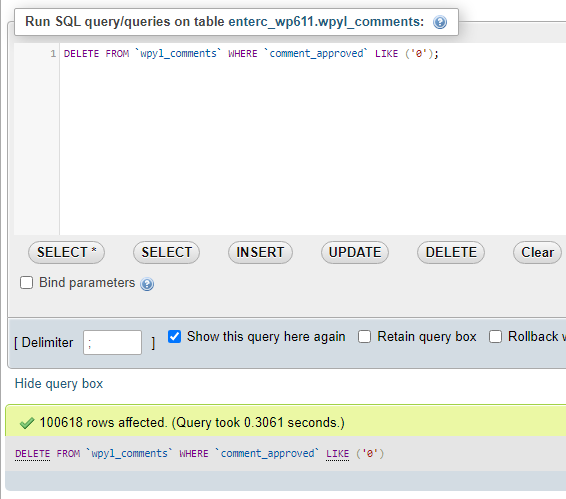Click the DELETE keyword link in the result query

point(32,454)
